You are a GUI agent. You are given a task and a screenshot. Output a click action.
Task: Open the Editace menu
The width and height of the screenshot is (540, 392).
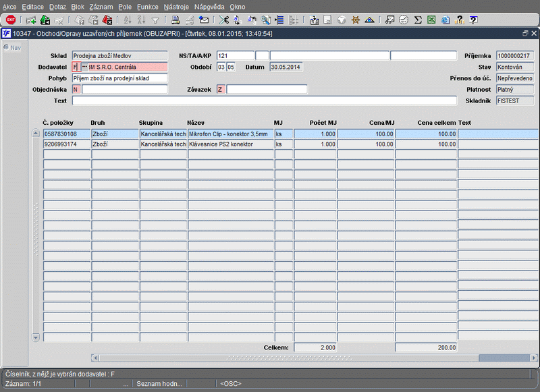32,7
